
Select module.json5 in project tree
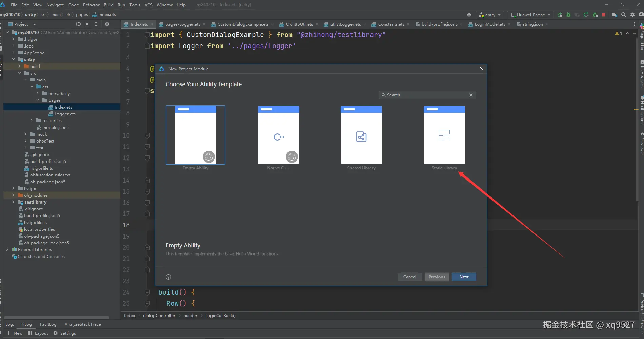click(55, 127)
